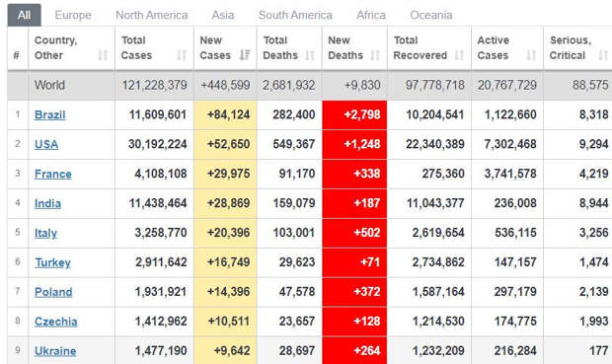The height and width of the screenshot is (364, 612).
Task: Select the Oceania tab
Action: tap(431, 15)
